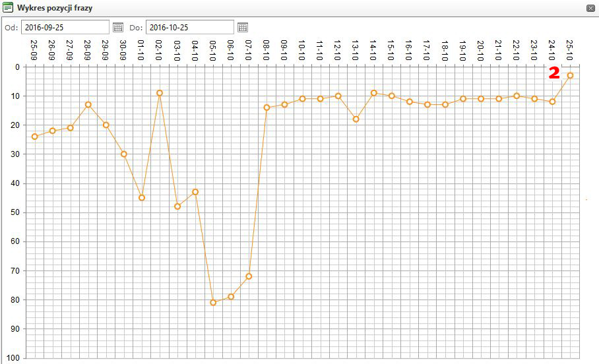Click the dipped data point on 13-10

pos(356,119)
